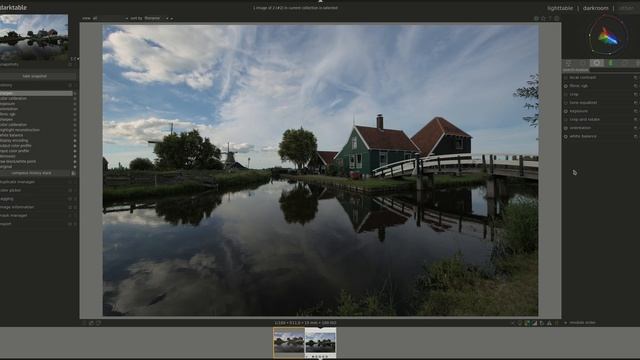This screenshot has width=640, height=360.
Task: Open second darkroom window icon
Action: (98, 323)
